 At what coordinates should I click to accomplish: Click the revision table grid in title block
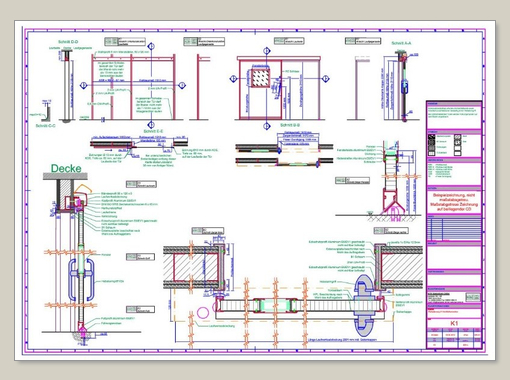pos(454,228)
